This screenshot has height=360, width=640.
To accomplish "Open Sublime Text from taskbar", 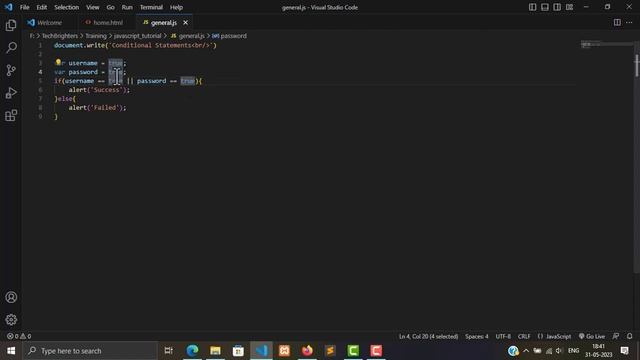I will (x=330, y=351).
